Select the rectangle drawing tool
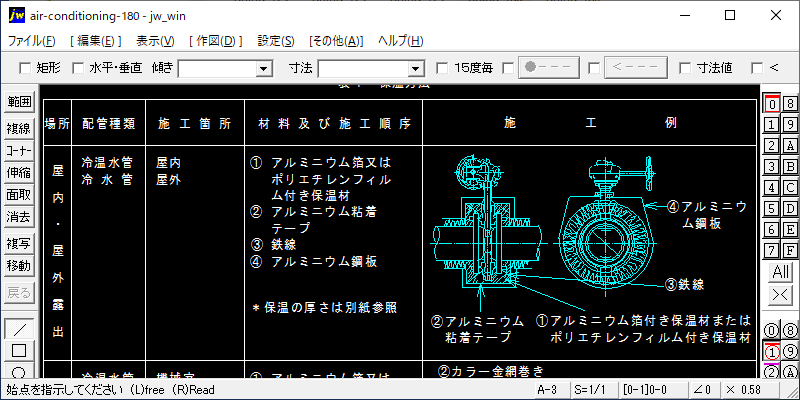The width and height of the screenshot is (800, 400). coord(19,351)
